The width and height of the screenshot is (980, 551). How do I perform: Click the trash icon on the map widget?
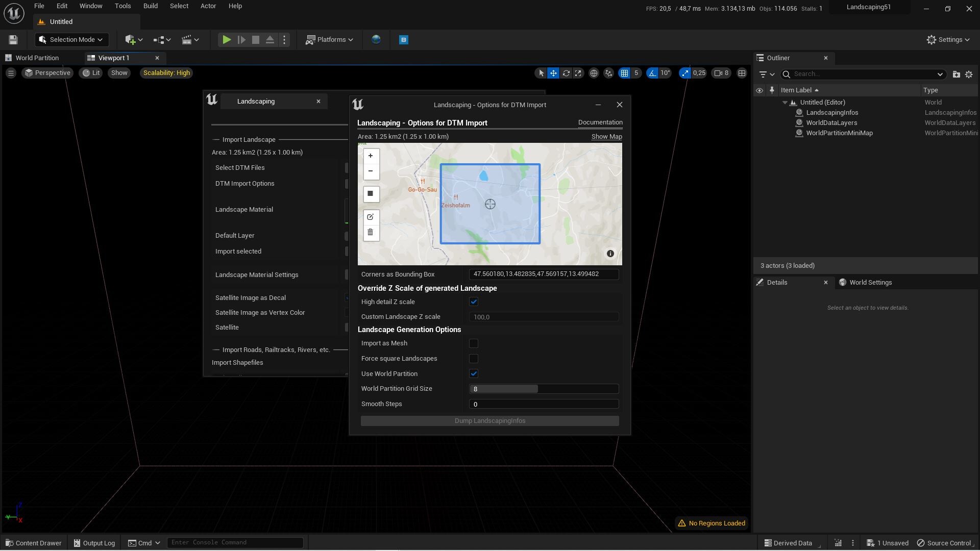[x=371, y=232]
